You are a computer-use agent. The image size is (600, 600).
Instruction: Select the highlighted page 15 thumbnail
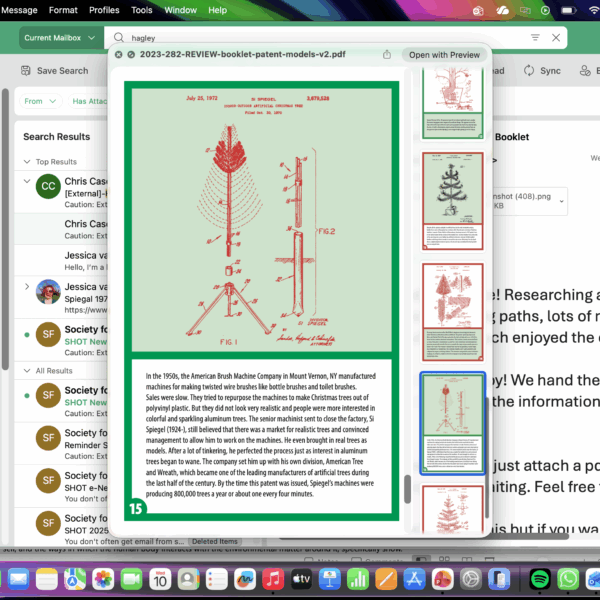click(452, 421)
